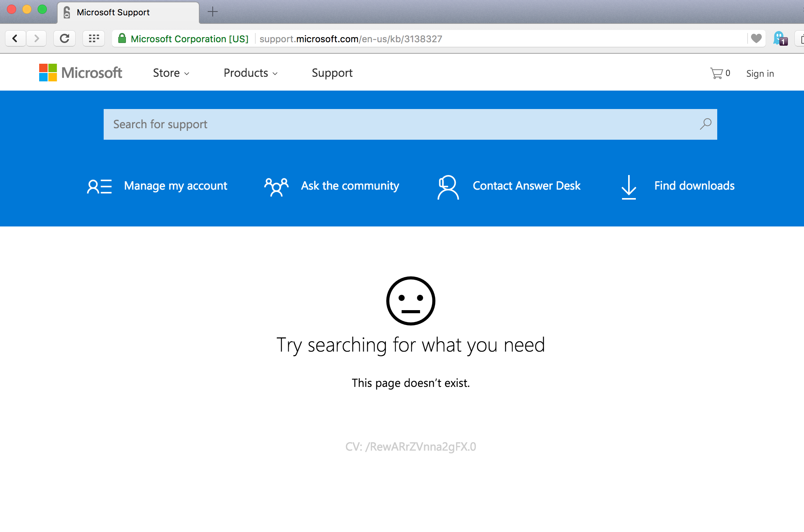The height and width of the screenshot is (532, 804).
Task: Open the Speed Dial grid icon
Action: pos(94,38)
